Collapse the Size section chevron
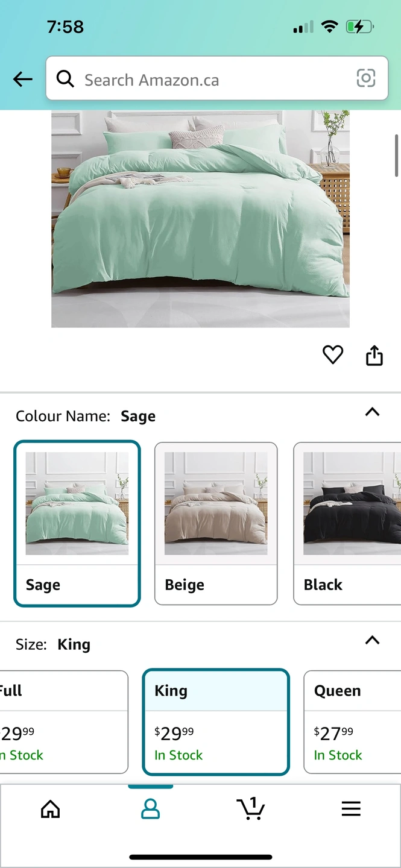The width and height of the screenshot is (401, 868). pyautogui.click(x=373, y=640)
